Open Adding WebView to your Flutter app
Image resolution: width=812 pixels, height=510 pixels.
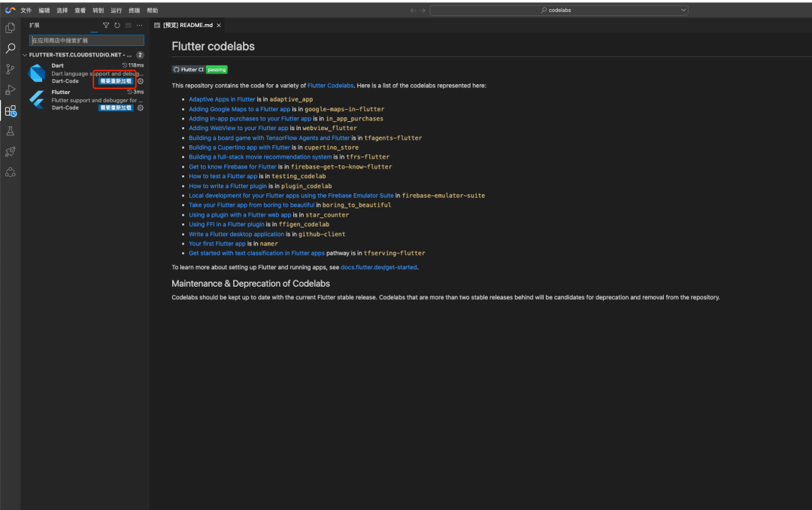(x=238, y=128)
